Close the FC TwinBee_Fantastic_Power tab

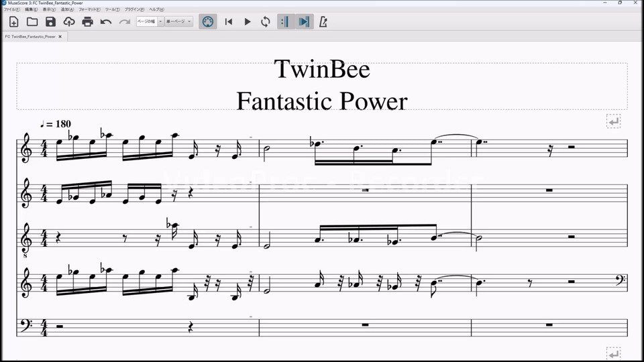60,36
